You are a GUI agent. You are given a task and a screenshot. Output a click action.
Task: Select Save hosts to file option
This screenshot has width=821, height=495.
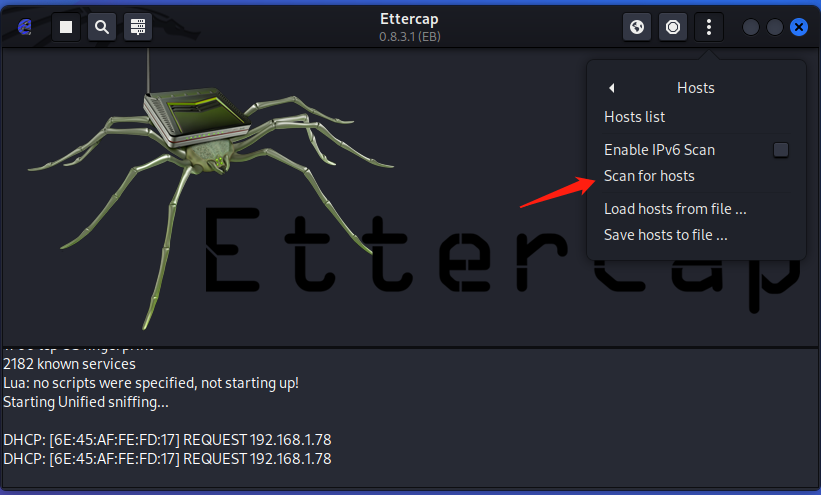tap(666, 235)
